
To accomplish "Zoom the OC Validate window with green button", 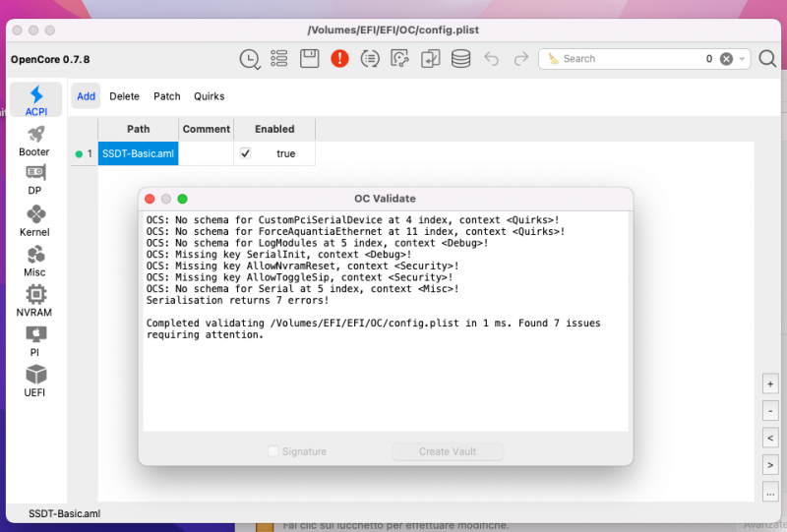I will pyautogui.click(x=183, y=199).
